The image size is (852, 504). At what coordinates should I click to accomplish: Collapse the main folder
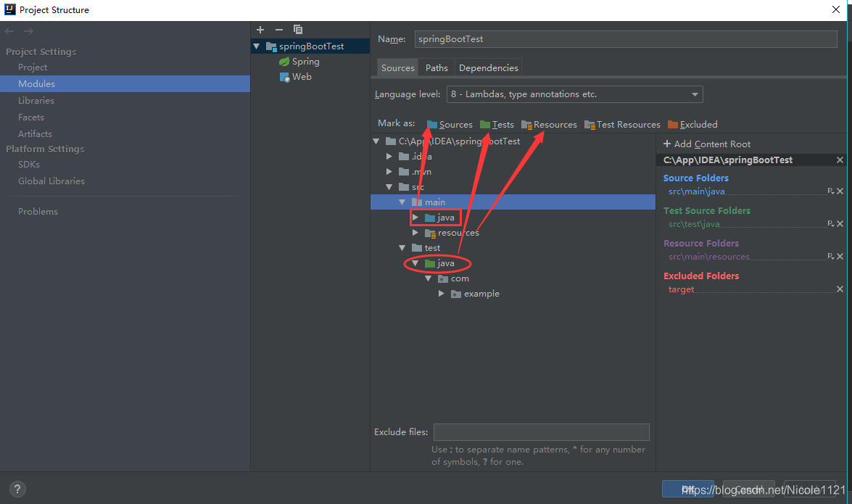(402, 202)
